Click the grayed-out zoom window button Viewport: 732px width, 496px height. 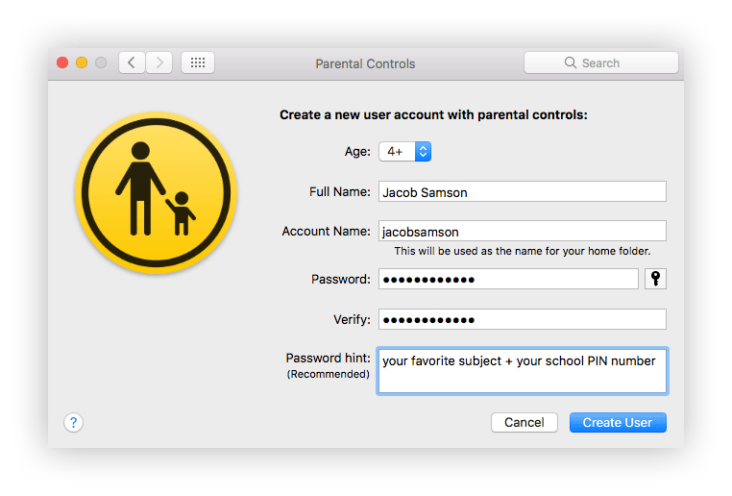(x=101, y=63)
